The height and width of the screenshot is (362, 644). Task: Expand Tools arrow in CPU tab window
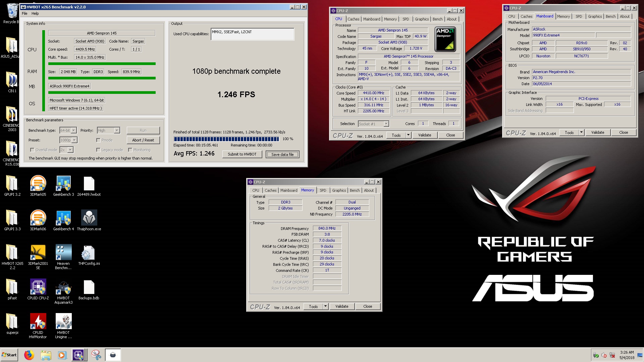pyautogui.click(x=408, y=135)
